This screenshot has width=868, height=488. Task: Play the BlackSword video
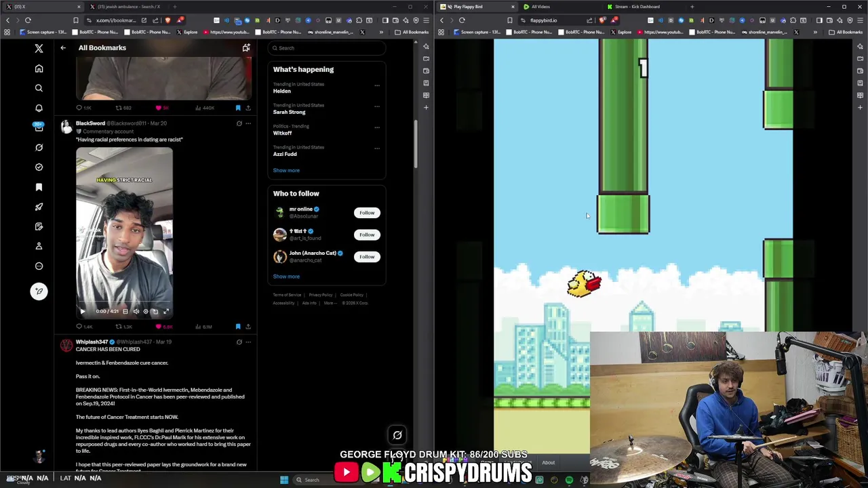click(x=83, y=311)
